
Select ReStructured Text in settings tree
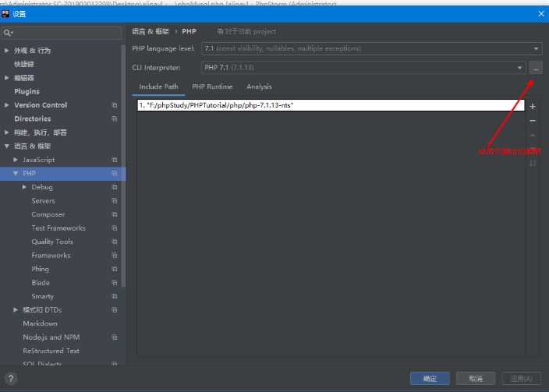click(51, 351)
